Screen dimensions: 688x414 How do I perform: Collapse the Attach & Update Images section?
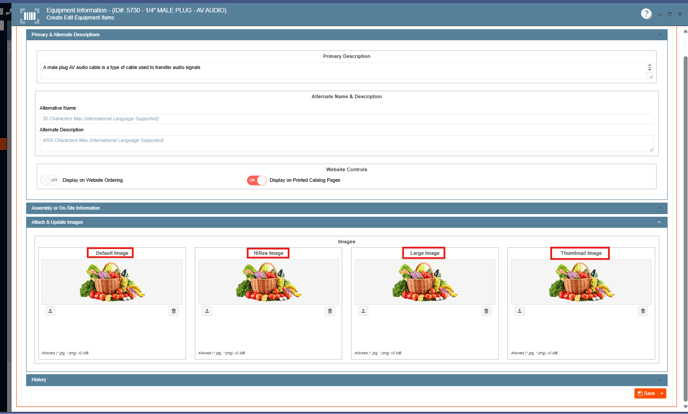click(659, 222)
